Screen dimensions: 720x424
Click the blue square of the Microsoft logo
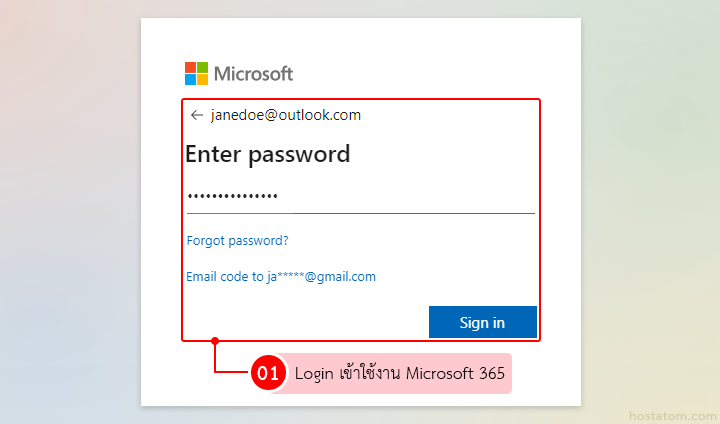191,80
